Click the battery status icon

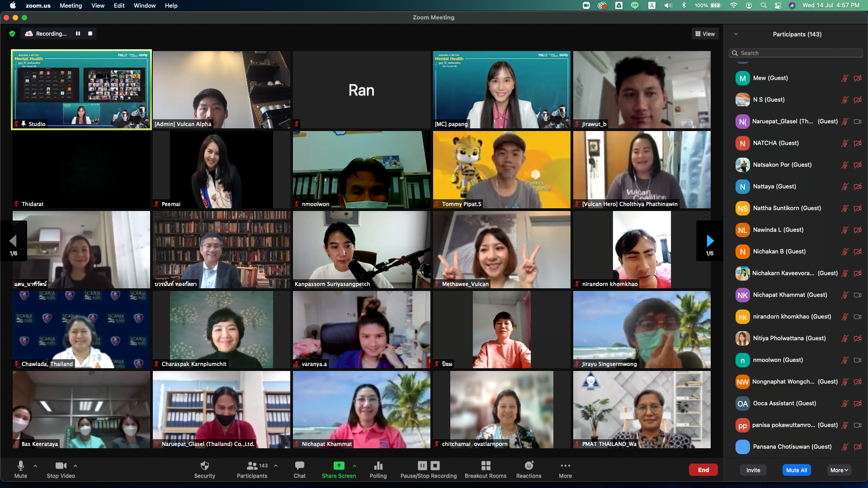716,5
